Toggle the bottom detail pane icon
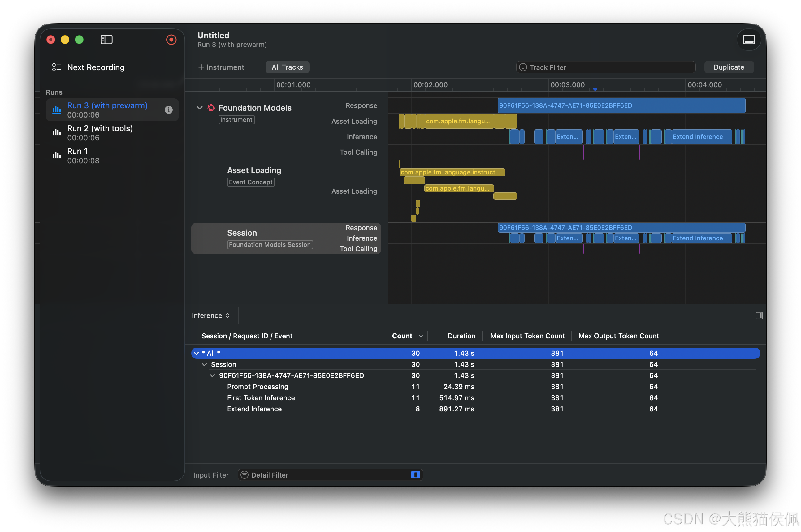 [748, 40]
